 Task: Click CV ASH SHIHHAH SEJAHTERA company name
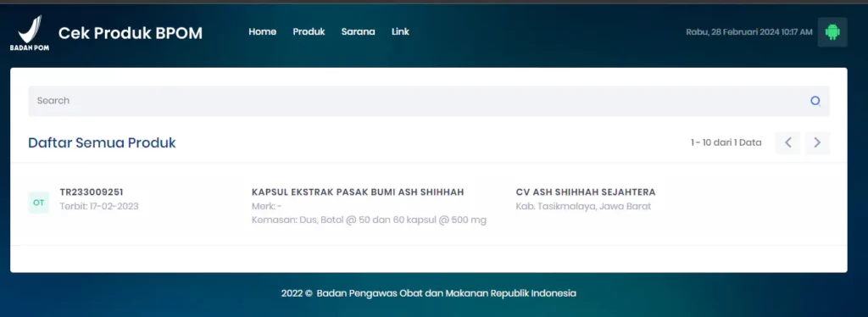click(x=586, y=192)
